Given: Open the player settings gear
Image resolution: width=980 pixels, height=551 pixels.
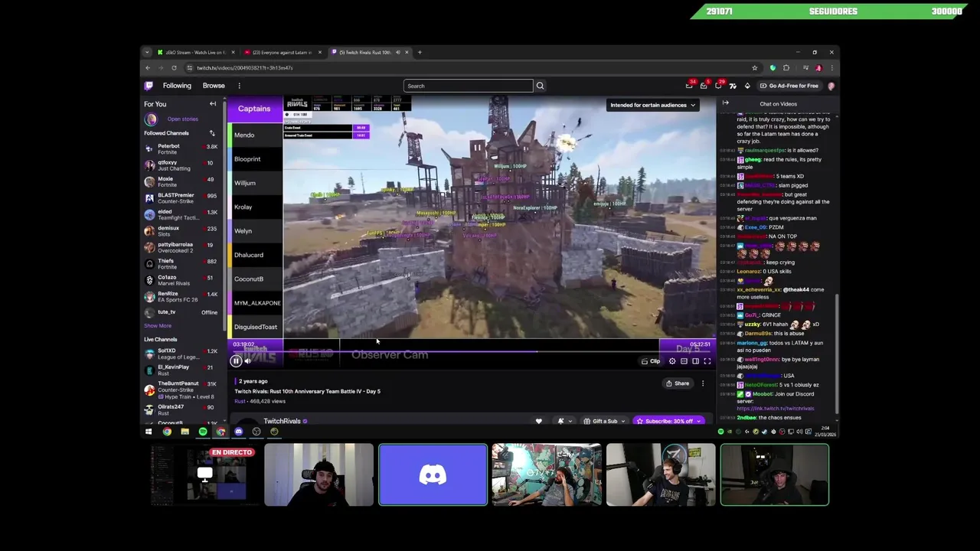Looking at the screenshot, I should click(672, 361).
